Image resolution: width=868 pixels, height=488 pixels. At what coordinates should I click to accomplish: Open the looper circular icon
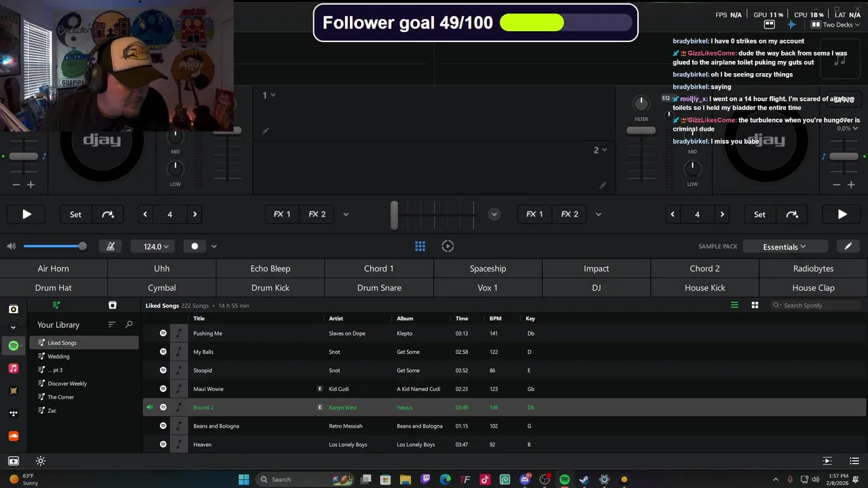(x=448, y=246)
